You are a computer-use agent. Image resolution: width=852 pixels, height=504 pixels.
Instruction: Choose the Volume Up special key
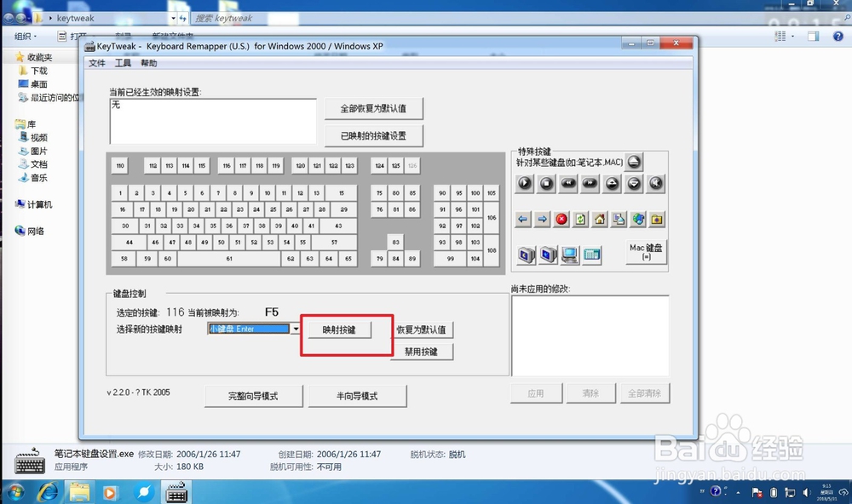point(612,184)
